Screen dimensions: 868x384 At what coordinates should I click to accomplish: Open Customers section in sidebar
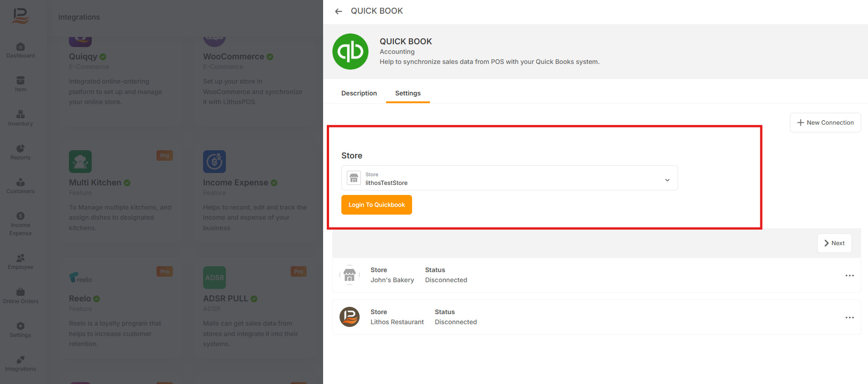(21, 186)
